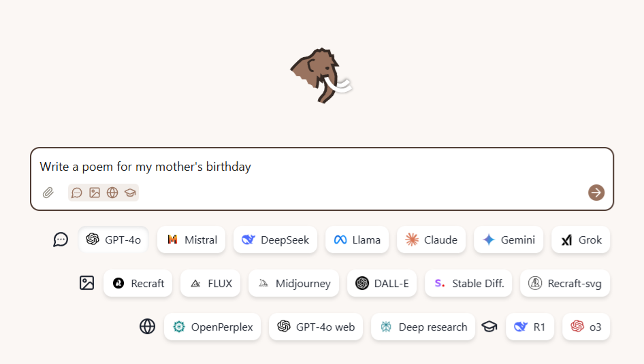Select the GPT-4o model

pyautogui.click(x=114, y=239)
